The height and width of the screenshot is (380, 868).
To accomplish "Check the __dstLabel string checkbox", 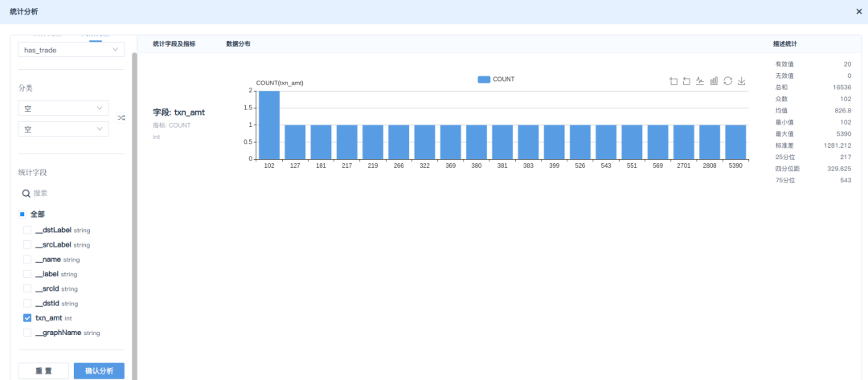I will click(x=27, y=230).
